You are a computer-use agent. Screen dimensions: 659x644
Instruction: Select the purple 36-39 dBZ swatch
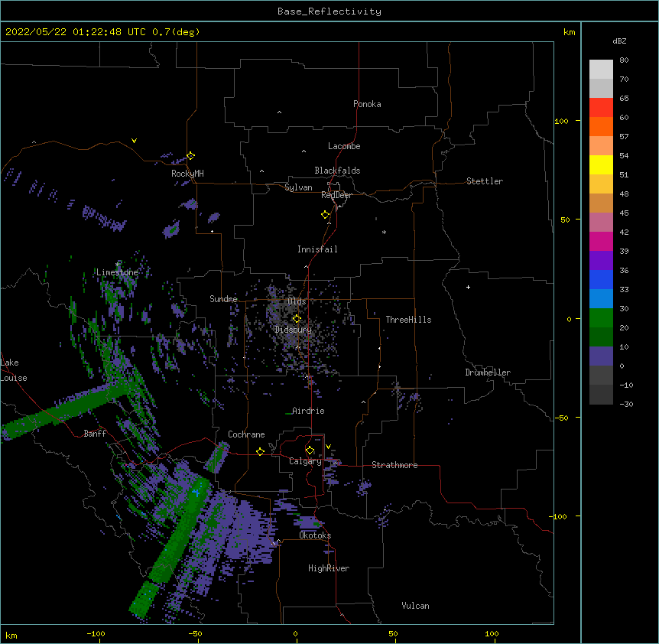click(601, 261)
